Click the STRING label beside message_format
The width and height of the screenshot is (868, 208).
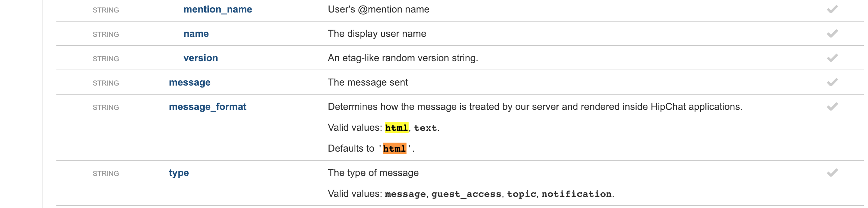click(106, 107)
